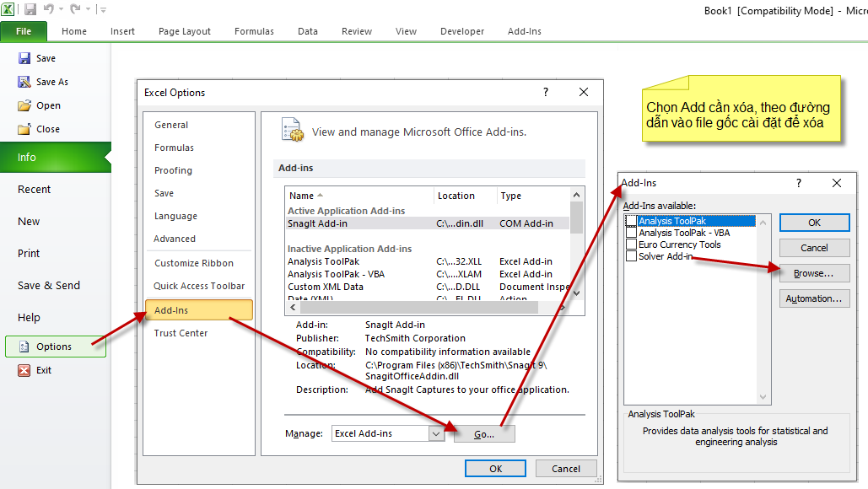Open a workbook via the Open icon
868x489 pixels.
point(24,105)
